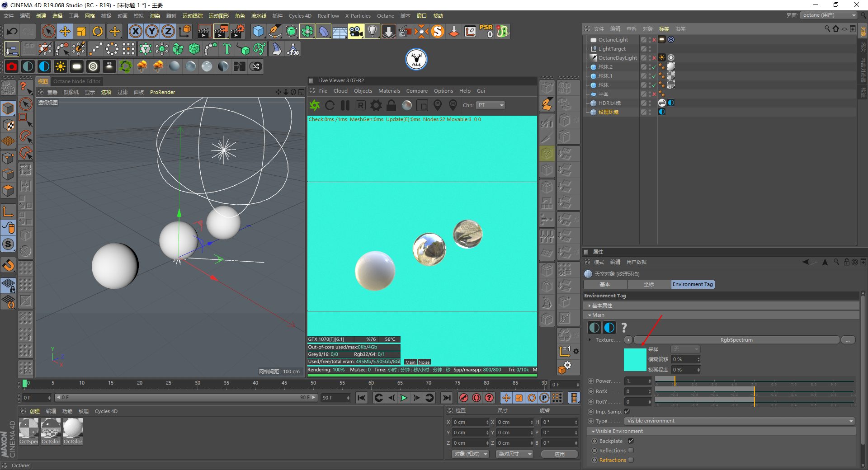Open the Type Visible environment dropdown

pyautogui.click(x=740, y=421)
